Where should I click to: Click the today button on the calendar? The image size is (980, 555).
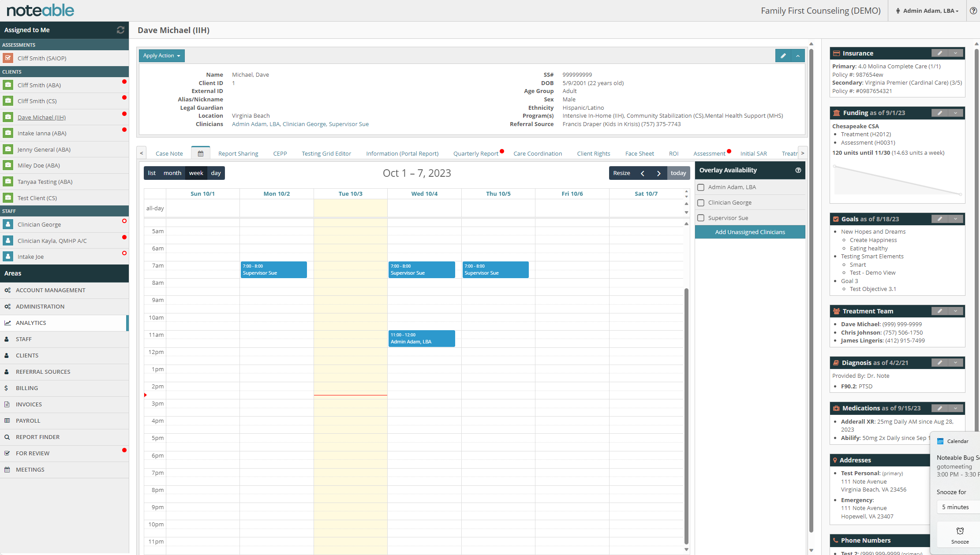(678, 173)
